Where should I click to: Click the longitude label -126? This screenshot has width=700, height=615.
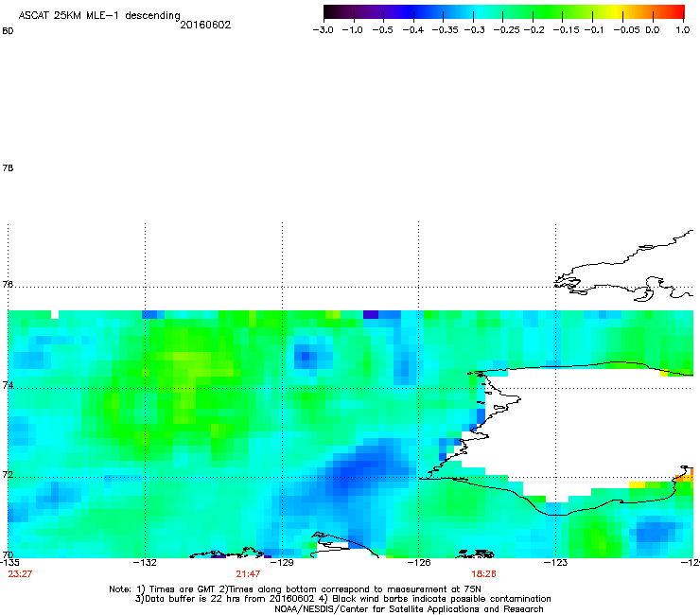click(x=419, y=562)
